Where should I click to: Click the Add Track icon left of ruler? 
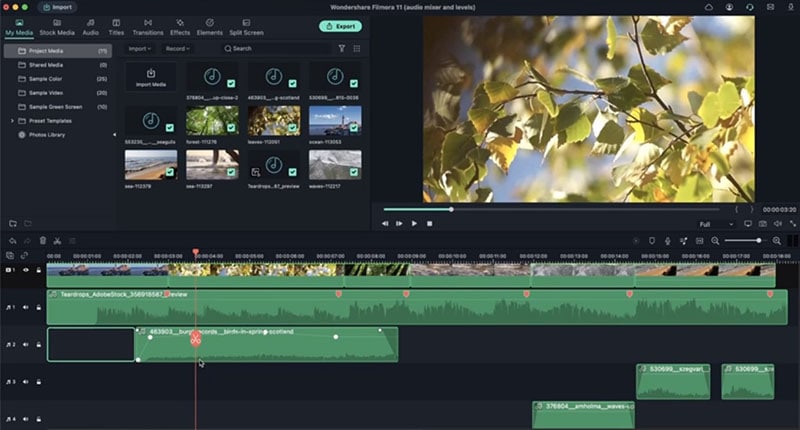pos(10,256)
